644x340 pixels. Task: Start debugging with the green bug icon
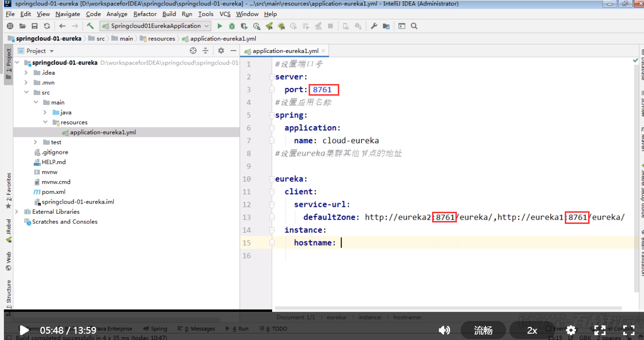pyautogui.click(x=232, y=26)
